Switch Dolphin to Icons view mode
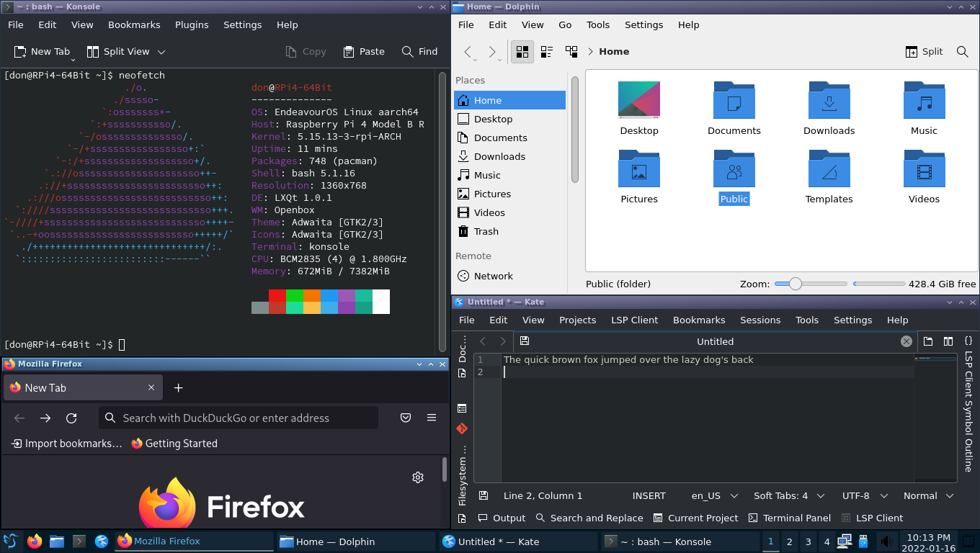The height and width of the screenshot is (553, 980). pyautogui.click(x=522, y=52)
